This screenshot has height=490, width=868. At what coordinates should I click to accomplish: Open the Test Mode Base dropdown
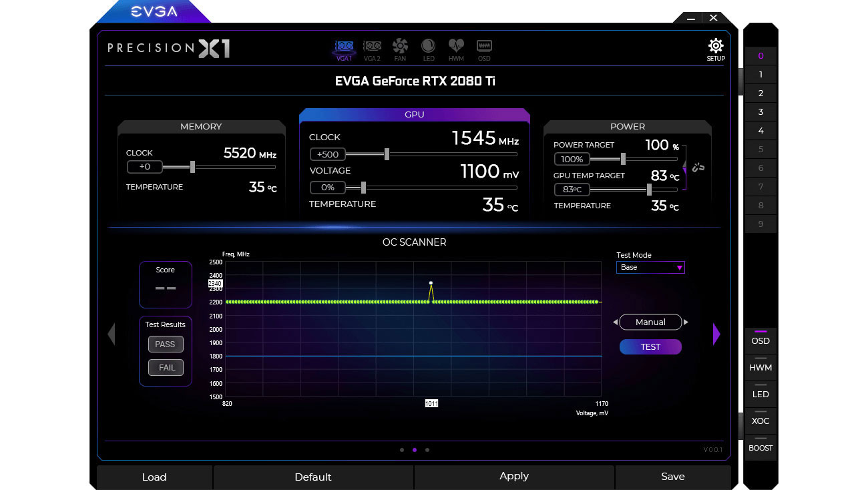tap(650, 267)
